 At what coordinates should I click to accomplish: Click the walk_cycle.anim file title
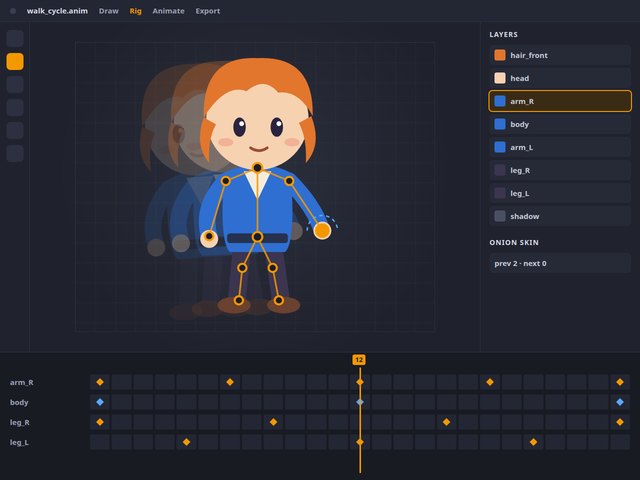57,11
